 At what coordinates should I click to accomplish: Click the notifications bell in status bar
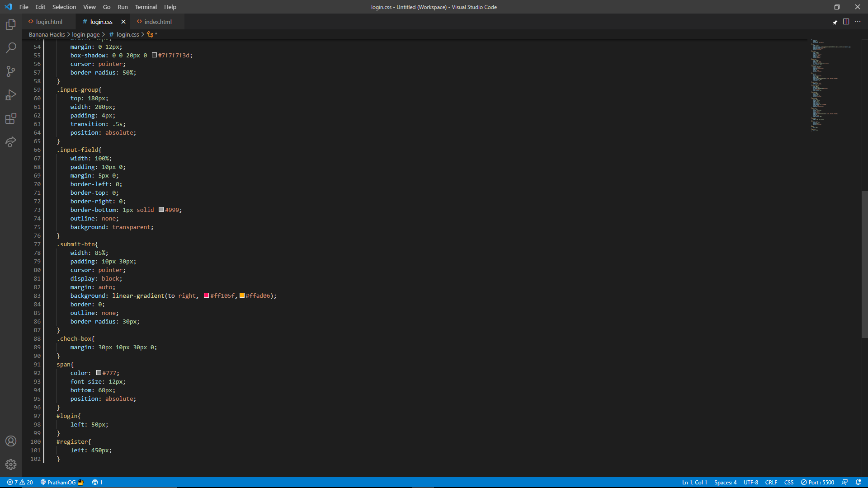[858, 482]
